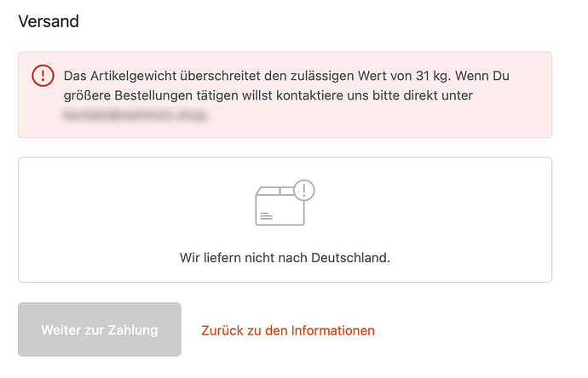Open the Zurück zu den Informationen link
Viewport: 588px width, 378px height.
pos(288,330)
